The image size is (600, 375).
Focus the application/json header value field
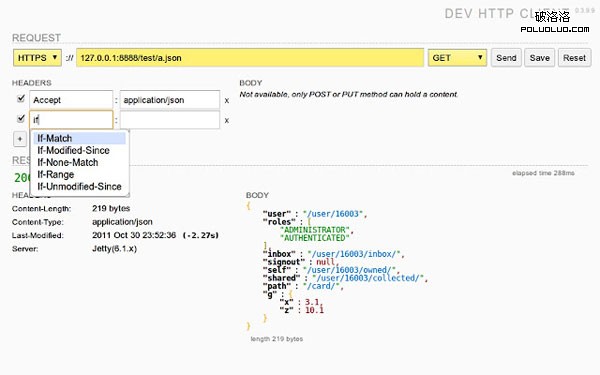tap(170, 100)
